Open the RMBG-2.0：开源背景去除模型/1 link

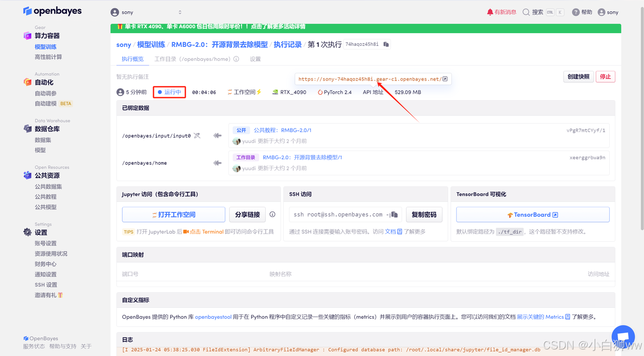[x=302, y=157]
